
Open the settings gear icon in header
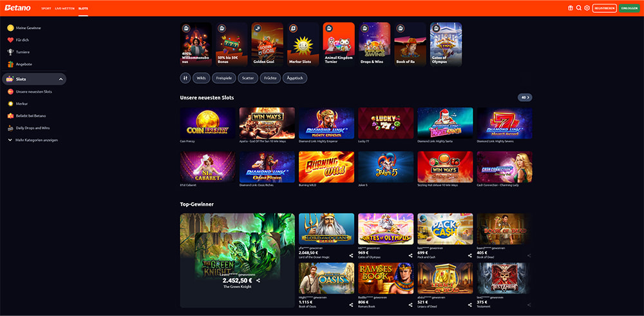[x=587, y=8]
